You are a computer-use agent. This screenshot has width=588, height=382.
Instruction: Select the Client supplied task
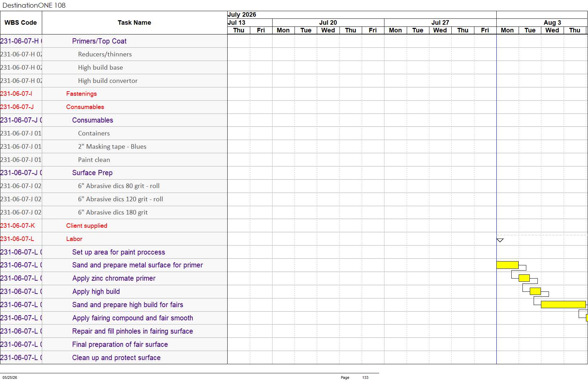[87, 226]
